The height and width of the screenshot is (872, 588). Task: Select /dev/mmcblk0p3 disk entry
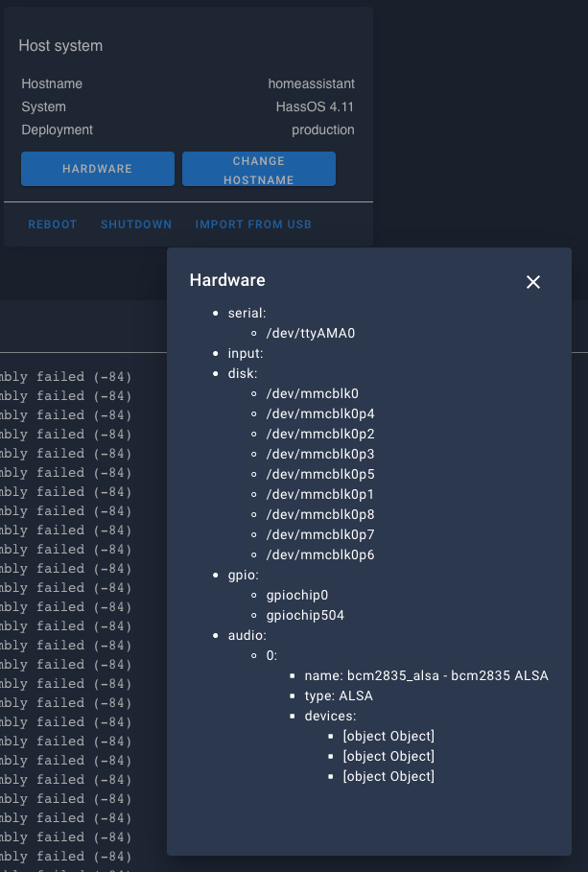pyautogui.click(x=320, y=454)
